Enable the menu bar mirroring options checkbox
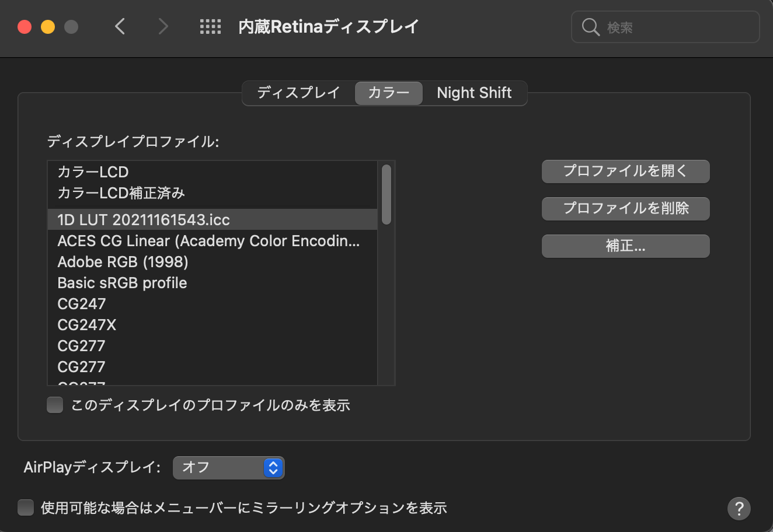 click(x=26, y=508)
